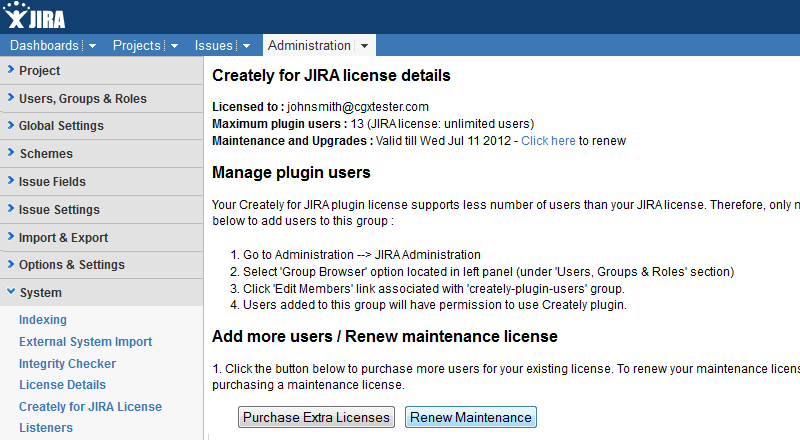
Task: Expand the Issue Fields chevron
Action: 11,180
